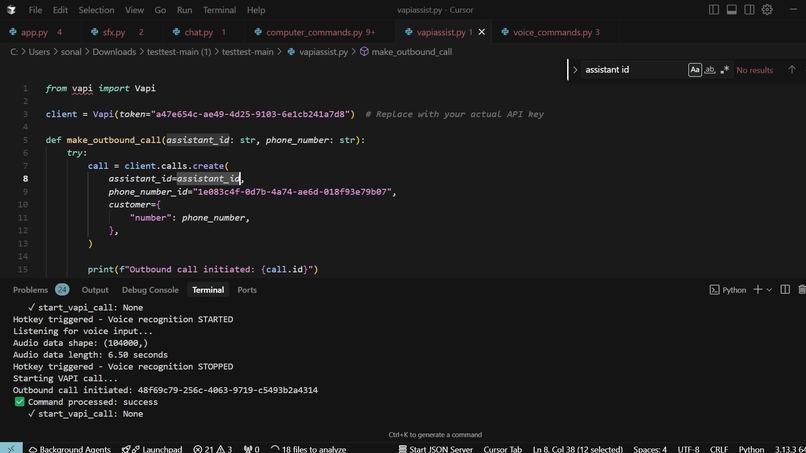Click the 'Outbound call initiated' terminal output line

pyautogui.click(x=165, y=390)
